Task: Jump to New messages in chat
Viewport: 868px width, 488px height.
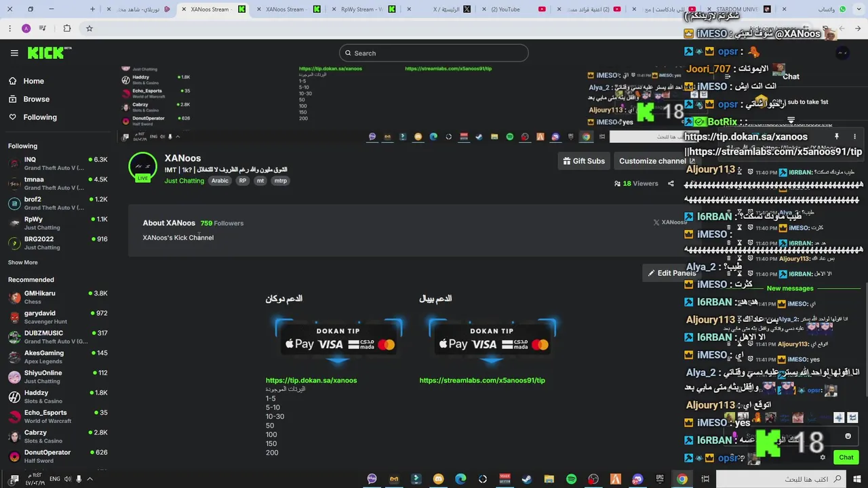Action: [x=789, y=289]
